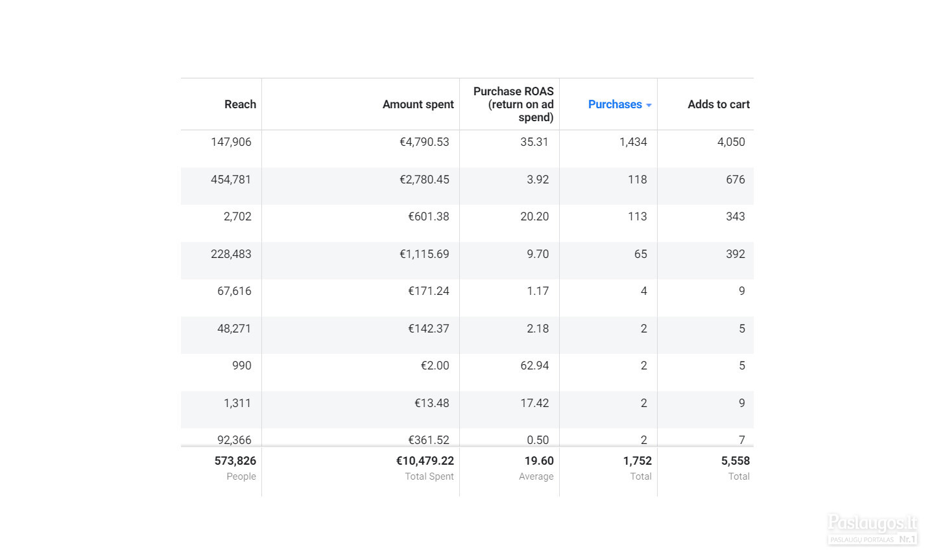Select the total reach 573,826
Image resolution: width=934 pixels, height=560 pixels.
point(235,461)
